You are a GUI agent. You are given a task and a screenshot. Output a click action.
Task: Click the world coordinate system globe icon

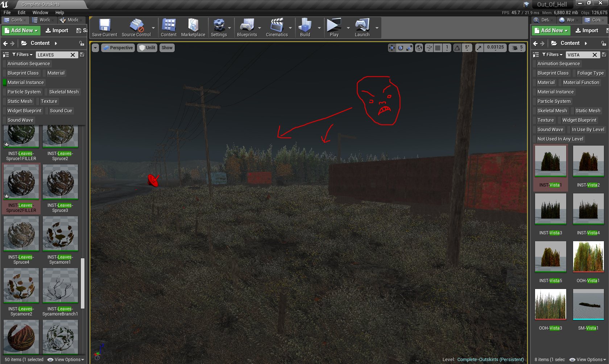coord(419,48)
